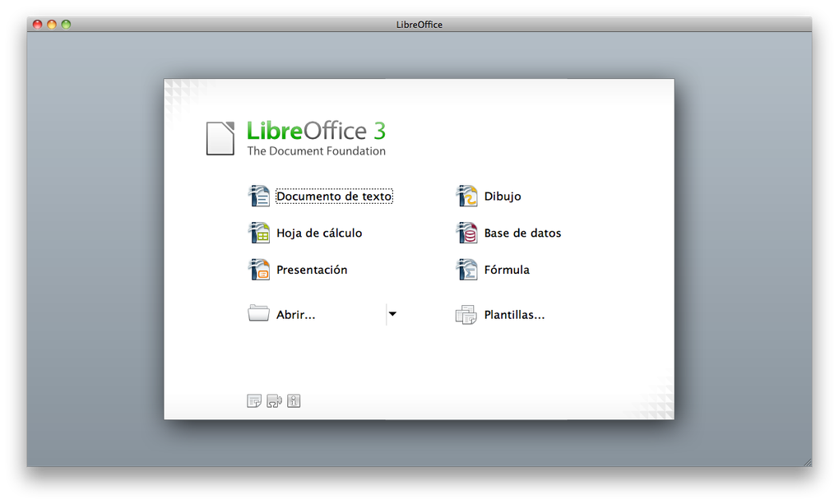Open the get more templates icon
The height and width of the screenshot is (504, 839).
click(254, 400)
